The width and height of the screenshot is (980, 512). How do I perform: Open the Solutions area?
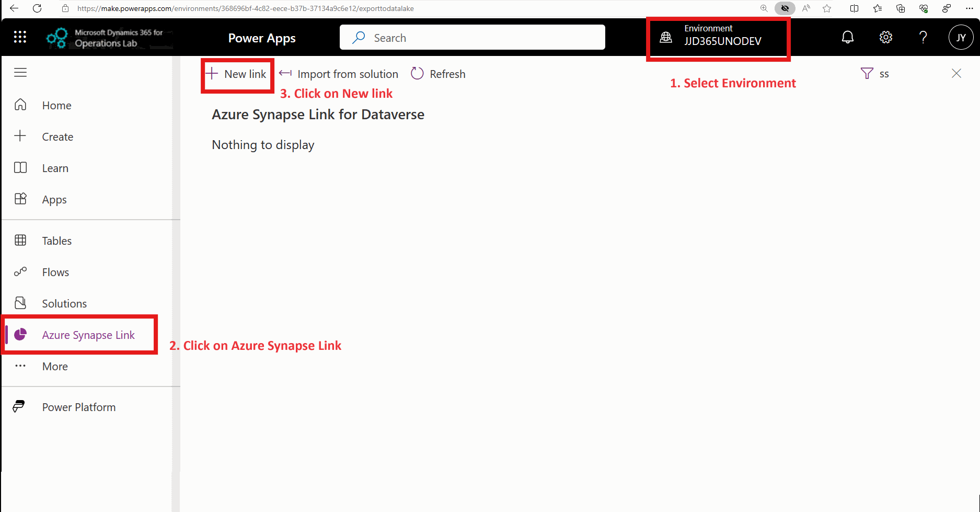[x=64, y=303]
